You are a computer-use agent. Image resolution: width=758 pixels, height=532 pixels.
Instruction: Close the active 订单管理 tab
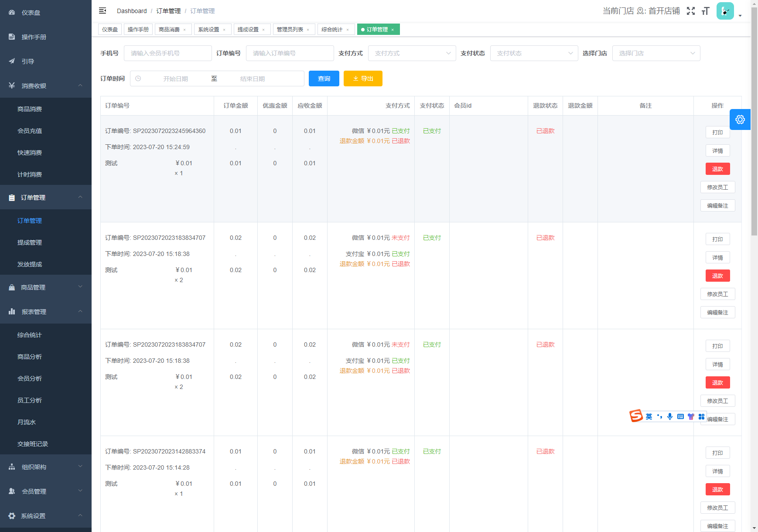[393, 30]
